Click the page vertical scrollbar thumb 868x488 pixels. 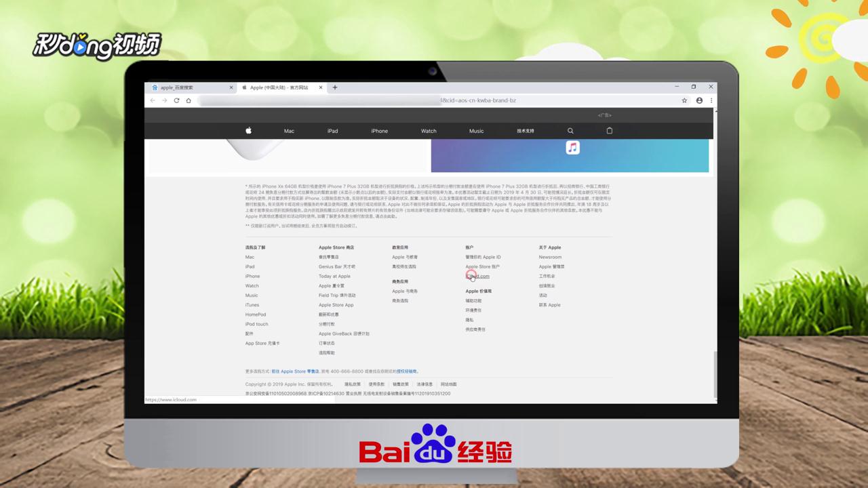pos(715,374)
